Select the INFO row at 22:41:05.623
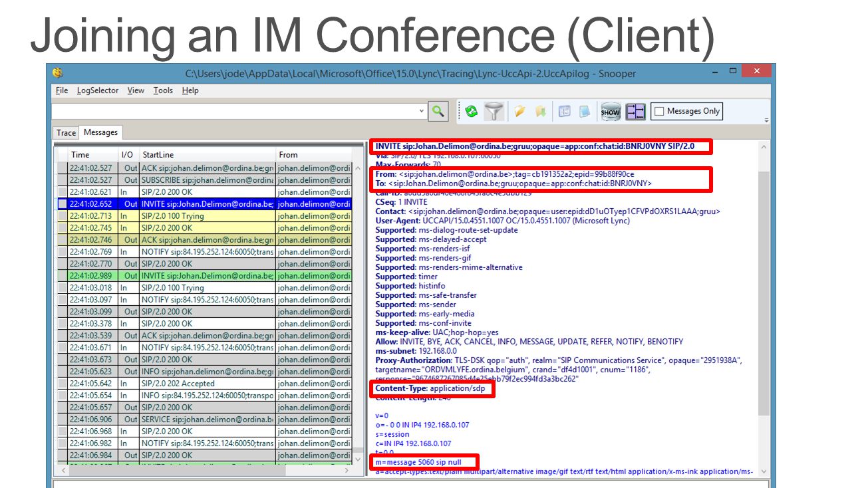The height and width of the screenshot is (488, 868). [204, 372]
